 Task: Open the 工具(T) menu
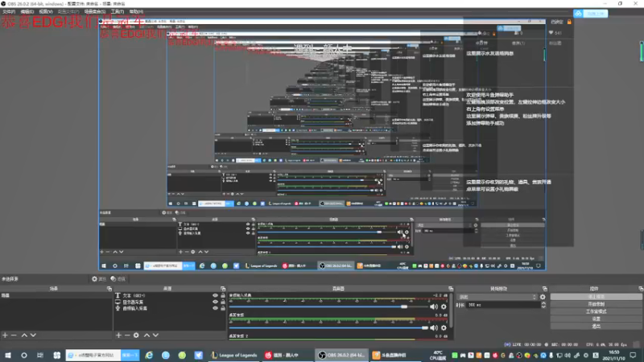point(118,11)
